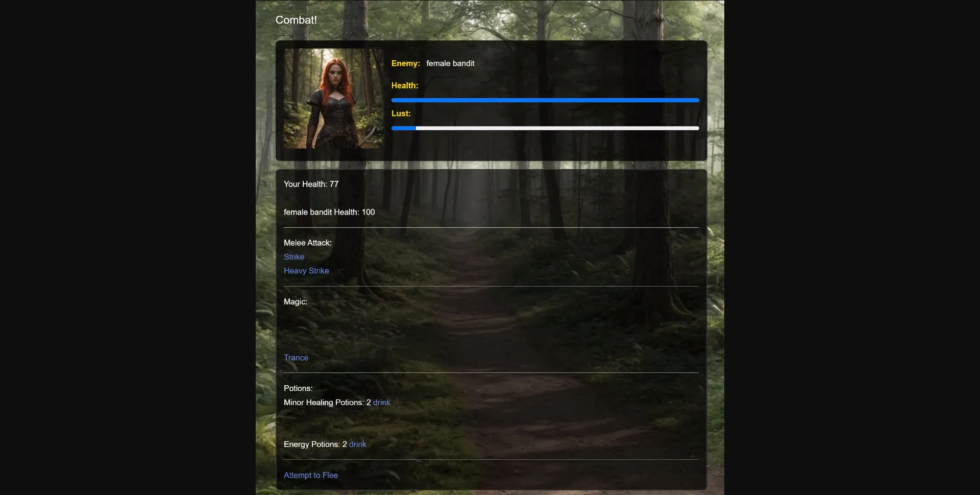Screen dimensions: 980x495
Task: Drink an Energy Potion
Action: tap(358, 444)
